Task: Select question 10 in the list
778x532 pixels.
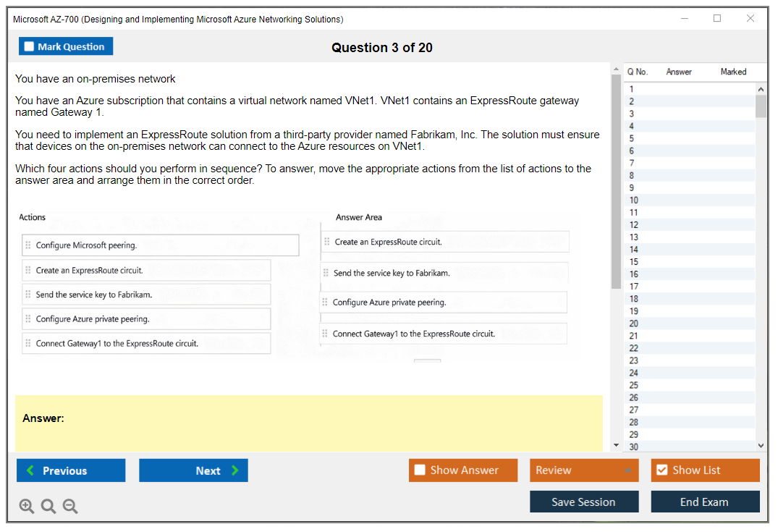Action: [x=634, y=200]
